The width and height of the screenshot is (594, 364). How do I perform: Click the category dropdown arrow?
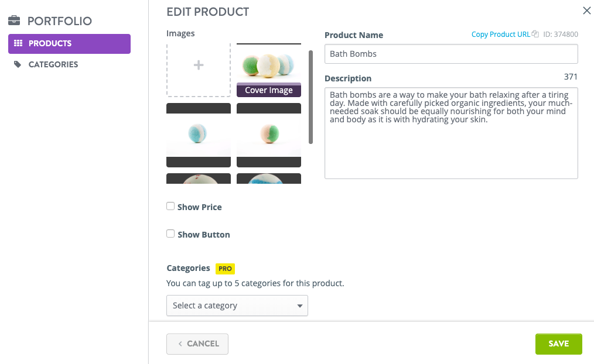[300, 305]
